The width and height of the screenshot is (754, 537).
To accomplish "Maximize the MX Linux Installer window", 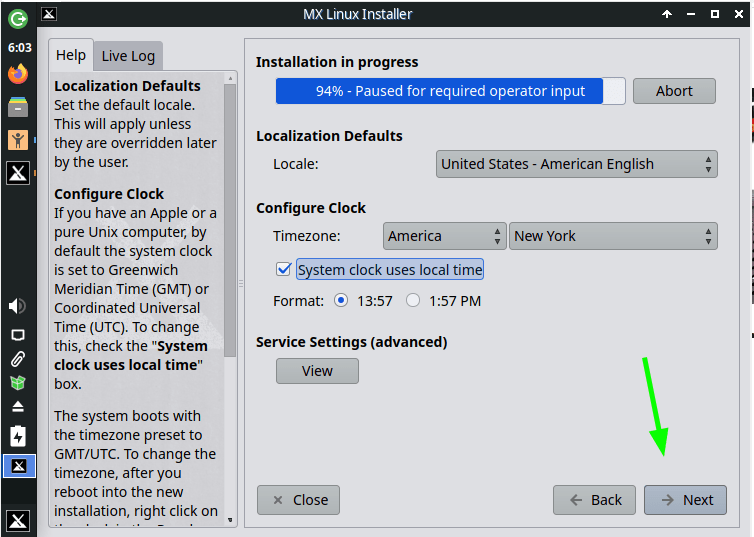I will point(715,14).
